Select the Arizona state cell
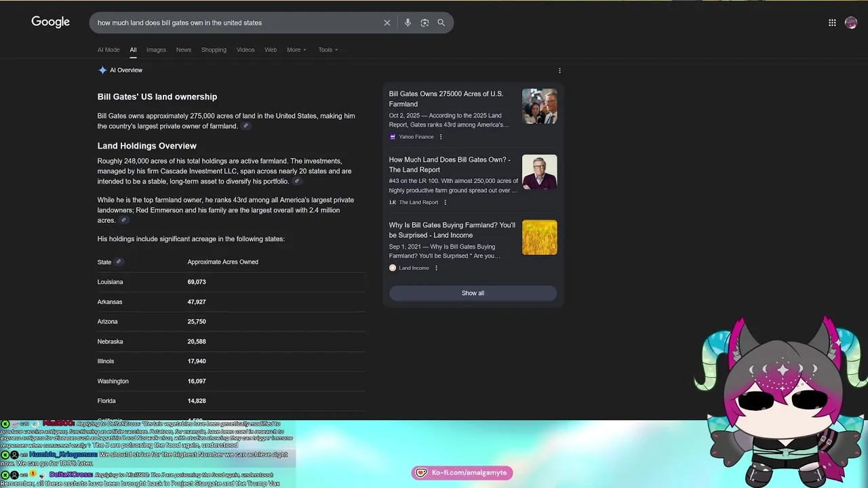The image size is (868, 488). click(x=108, y=321)
